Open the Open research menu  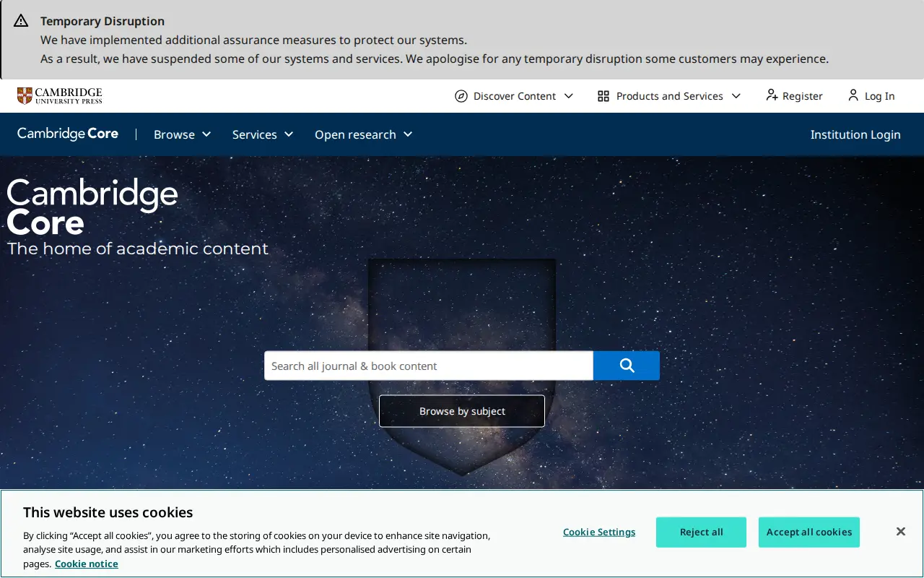tap(364, 134)
